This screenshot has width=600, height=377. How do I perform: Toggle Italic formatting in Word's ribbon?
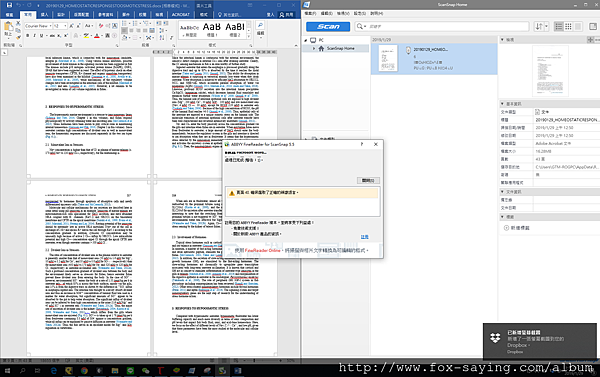click(34, 36)
